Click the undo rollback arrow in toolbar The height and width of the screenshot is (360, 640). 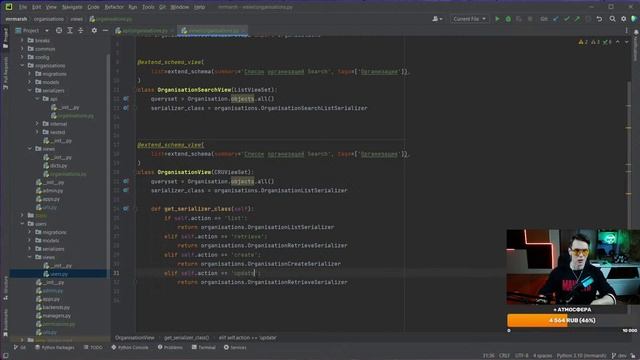coord(599,19)
